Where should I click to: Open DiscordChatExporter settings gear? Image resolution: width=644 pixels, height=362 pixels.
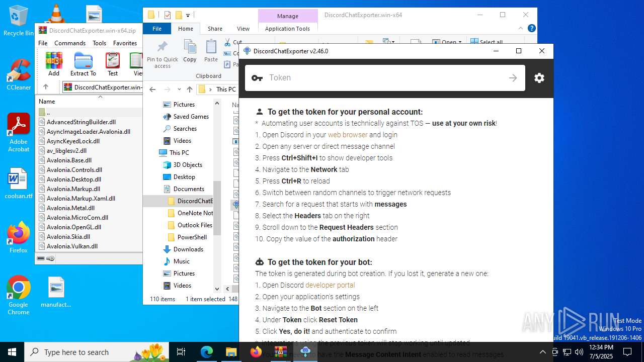tap(539, 78)
